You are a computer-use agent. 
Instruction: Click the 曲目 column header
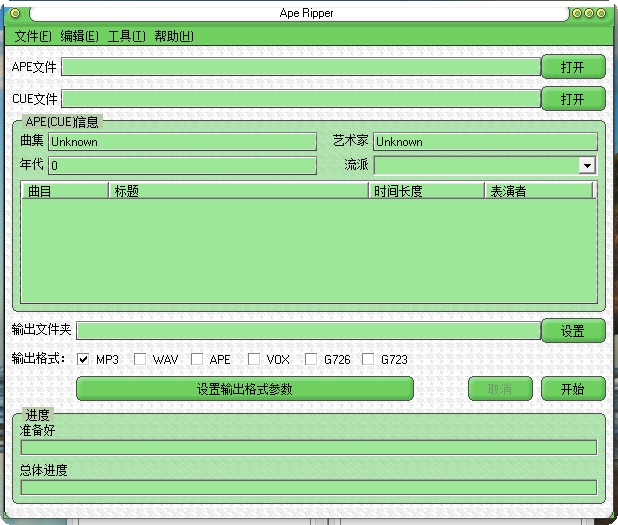pos(65,191)
